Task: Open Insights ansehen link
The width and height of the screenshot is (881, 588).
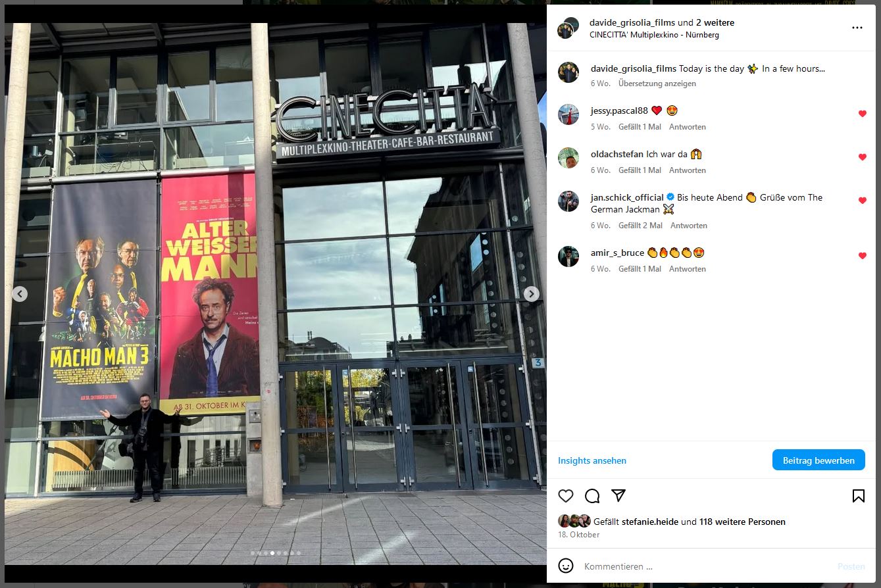Action: (592, 460)
